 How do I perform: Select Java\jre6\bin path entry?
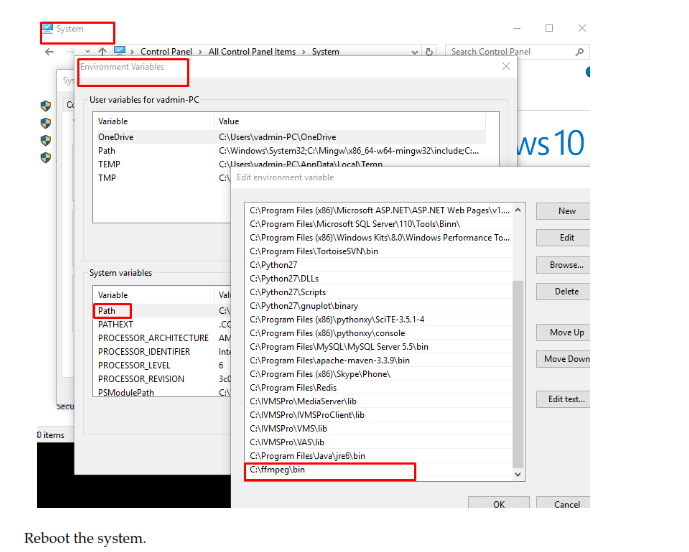(x=379, y=456)
